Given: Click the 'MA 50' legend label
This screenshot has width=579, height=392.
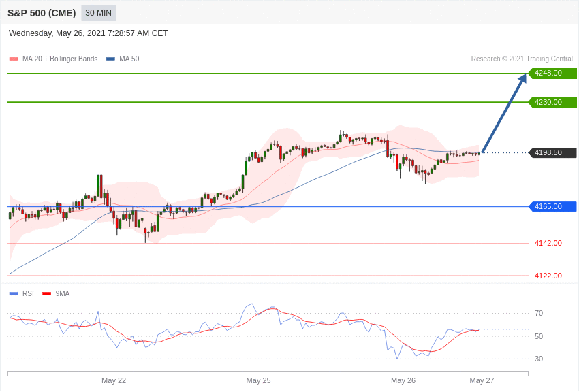Looking at the screenshot, I should pyautogui.click(x=129, y=59).
